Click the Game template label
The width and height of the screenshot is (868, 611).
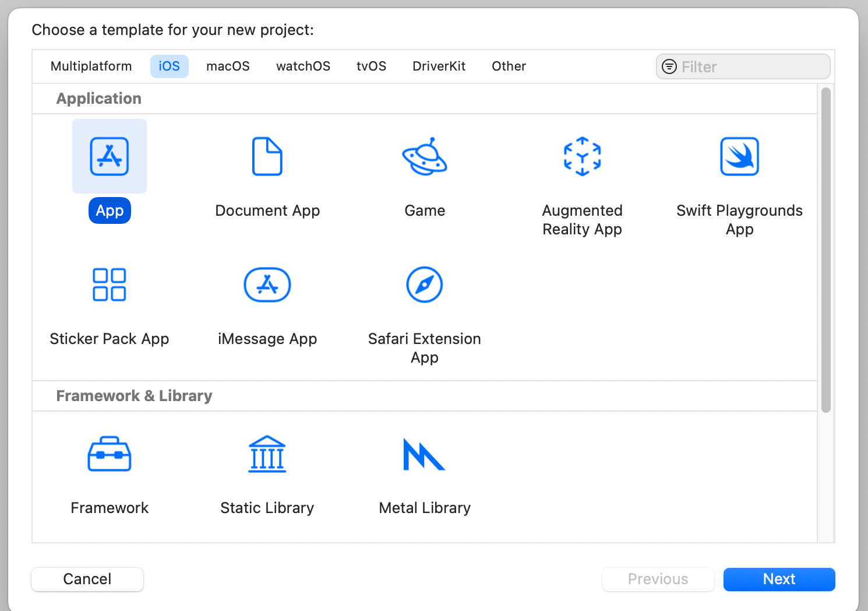tap(425, 210)
